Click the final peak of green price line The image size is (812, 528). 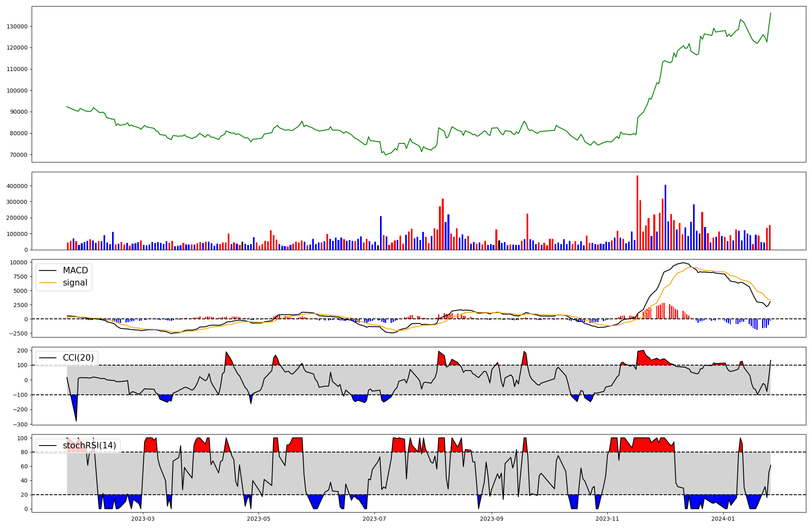[771, 13]
